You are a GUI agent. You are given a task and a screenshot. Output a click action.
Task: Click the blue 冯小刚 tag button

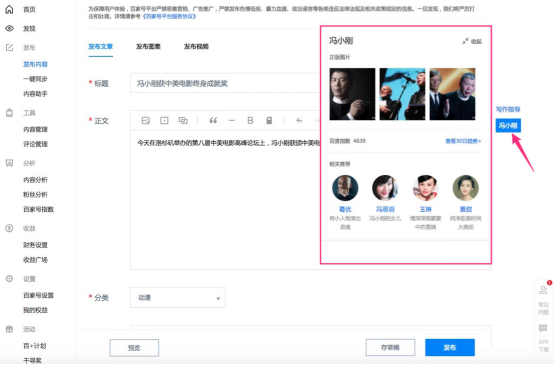[508, 125]
